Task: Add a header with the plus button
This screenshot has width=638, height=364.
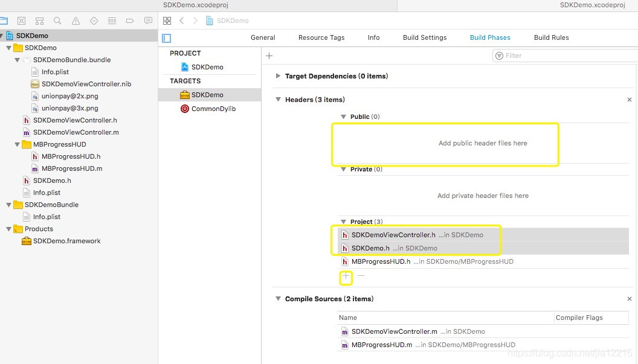Action: pyautogui.click(x=346, y=276)
